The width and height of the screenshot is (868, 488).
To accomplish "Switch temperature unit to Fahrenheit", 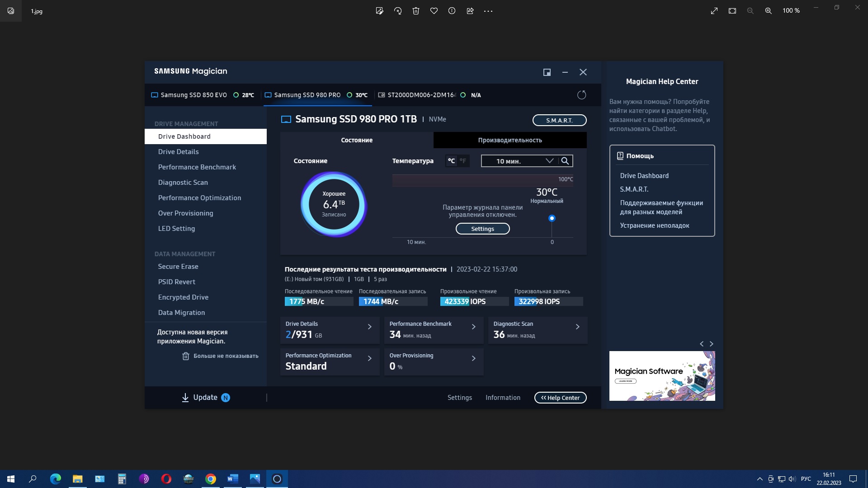I will 463,161.
